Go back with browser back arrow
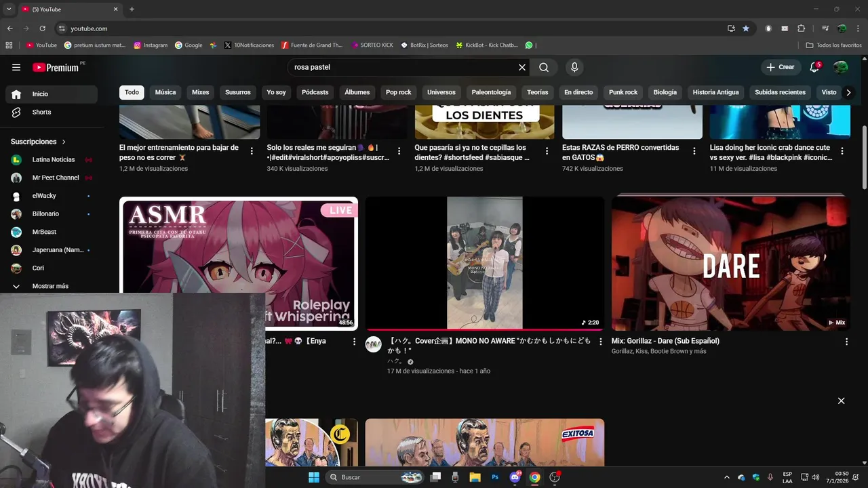The width and height of the screenshot is (868, 488). point(9,28)
